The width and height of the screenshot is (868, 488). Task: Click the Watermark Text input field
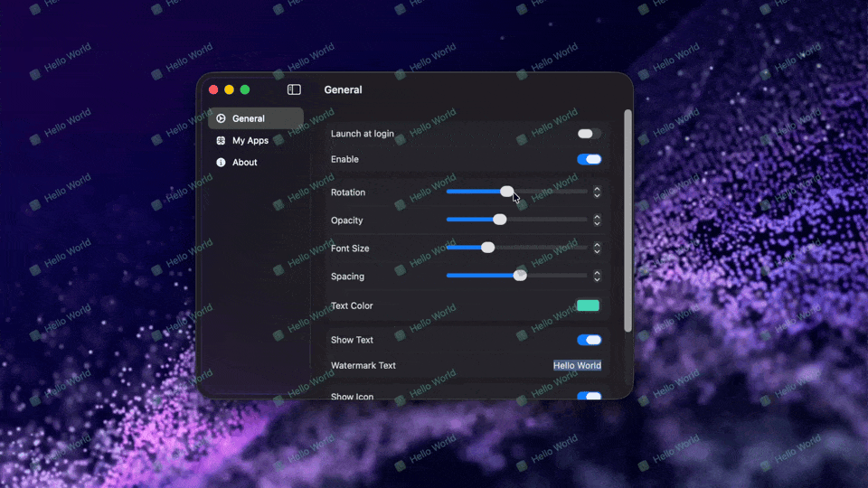coord(577,366)
